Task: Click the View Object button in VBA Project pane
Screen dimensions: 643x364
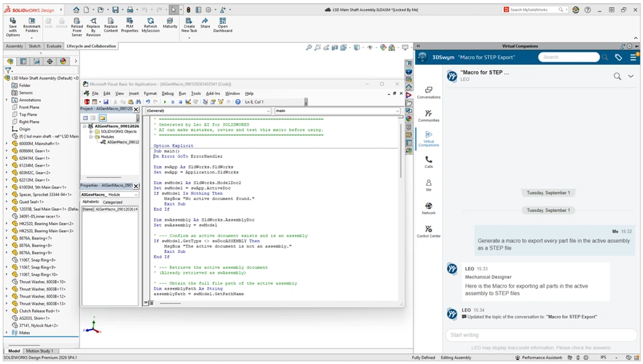Action: [x=93, y=118]
